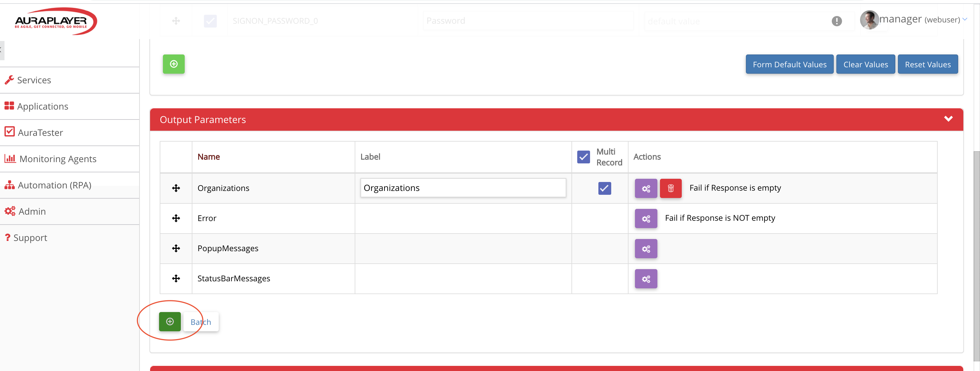Click the Batch button
The image size is (980, 371).
(201, 322)
